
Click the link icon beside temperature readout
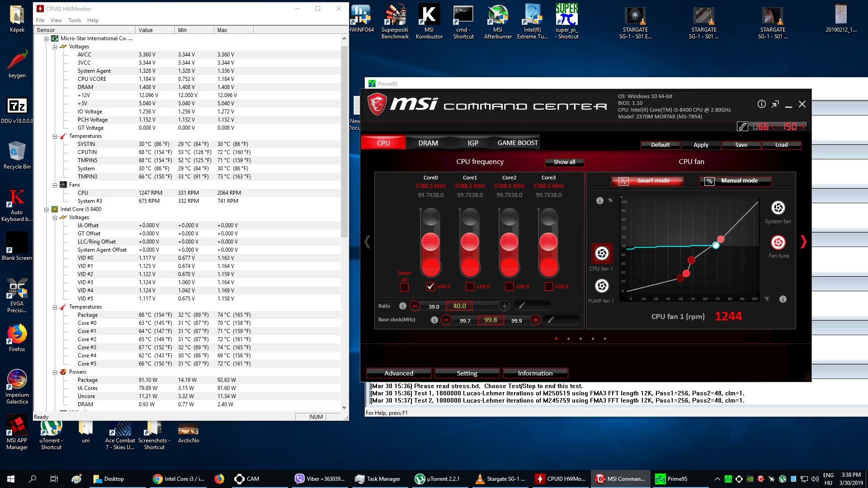(742, 127)
